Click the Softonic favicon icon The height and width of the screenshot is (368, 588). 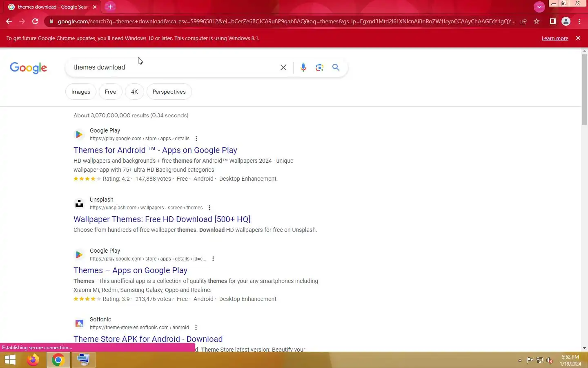[x=79, y=323]
